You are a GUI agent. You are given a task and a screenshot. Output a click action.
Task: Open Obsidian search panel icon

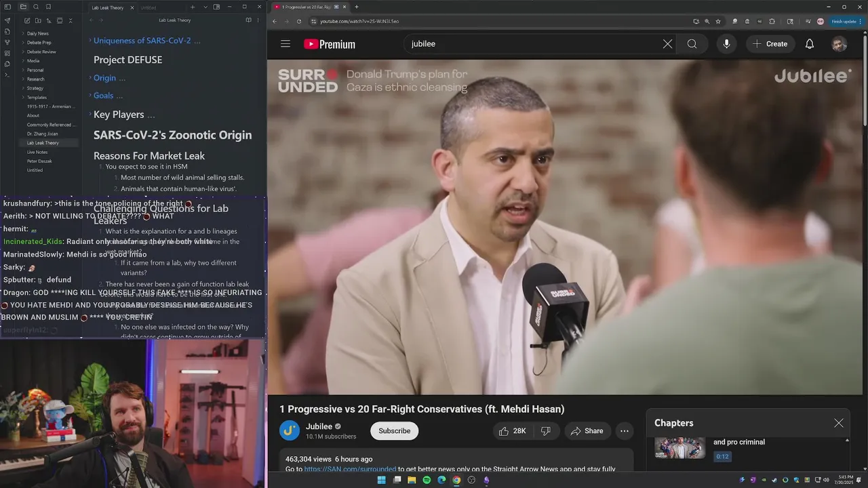click(x=36, y=7)
